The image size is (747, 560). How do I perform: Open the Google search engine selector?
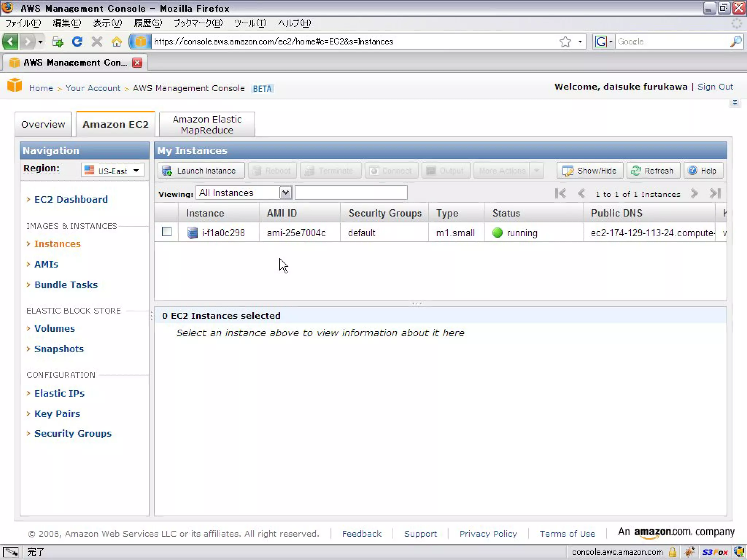(x=604, y=42)
